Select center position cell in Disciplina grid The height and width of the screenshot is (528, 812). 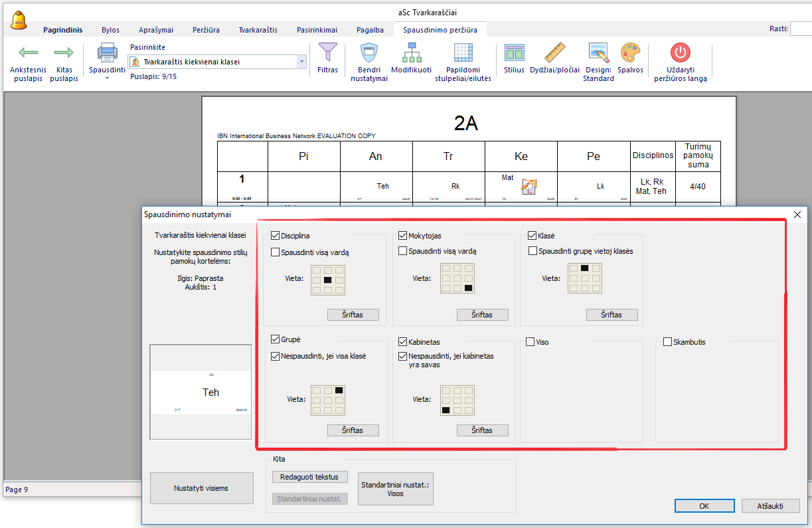pyautogui.click(x=327, y=280)
